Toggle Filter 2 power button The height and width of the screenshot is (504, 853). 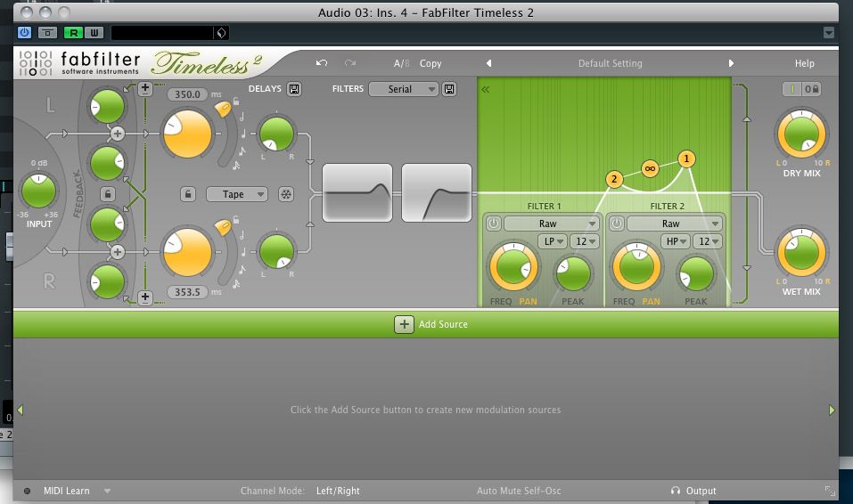click(617, 224)
